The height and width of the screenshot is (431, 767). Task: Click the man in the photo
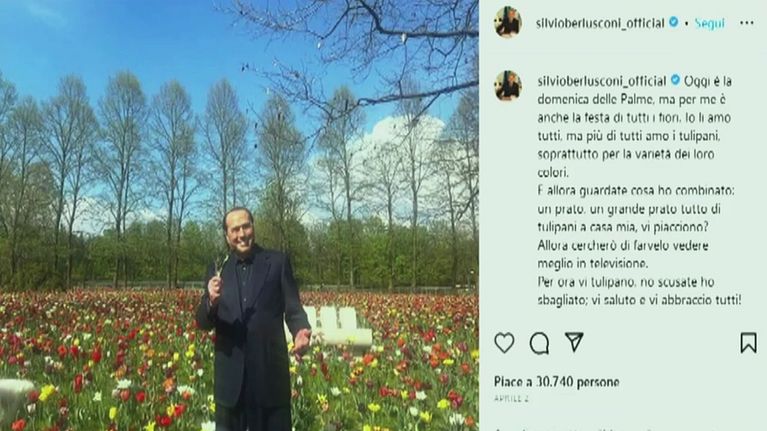[252, 320]
